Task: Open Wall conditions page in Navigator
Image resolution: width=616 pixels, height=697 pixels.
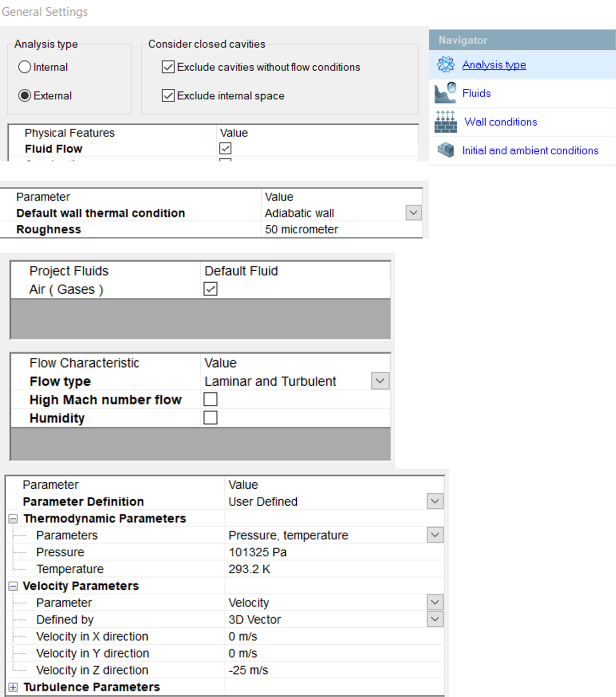Action: click(x=501, y=122)
